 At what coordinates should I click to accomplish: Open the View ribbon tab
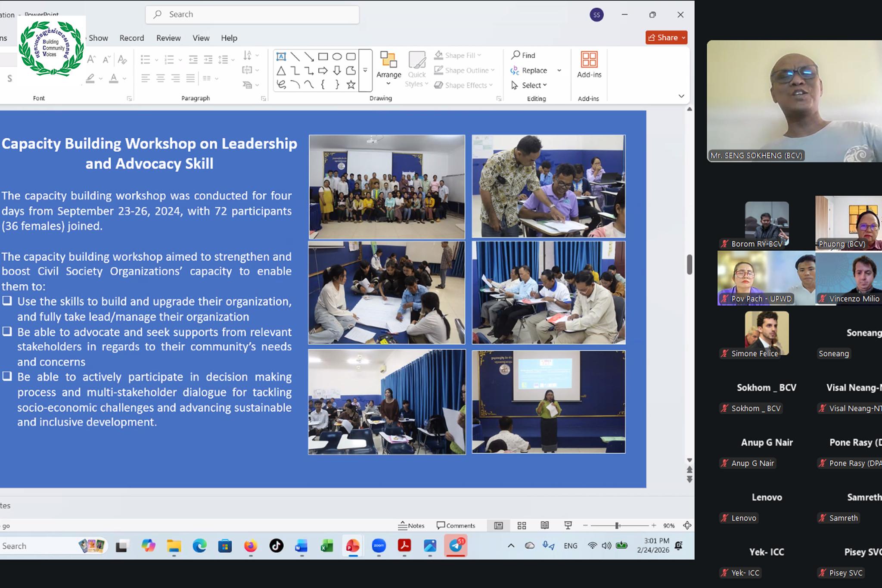tap(201, 38)
